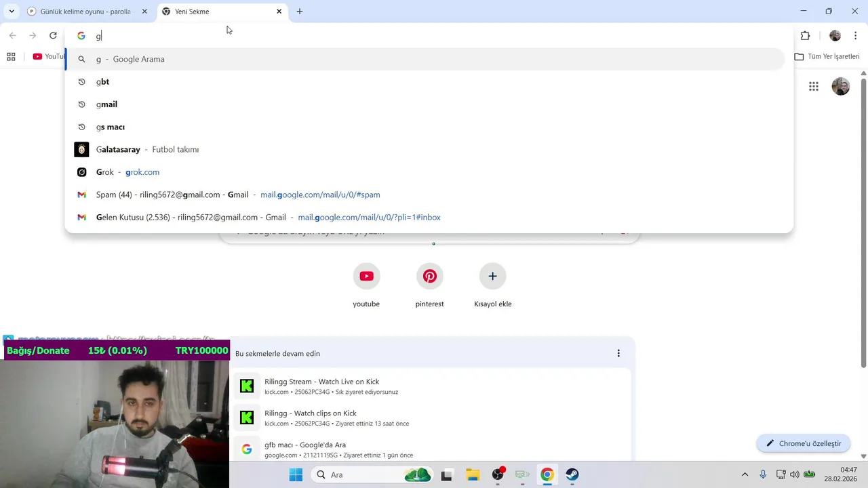
Task: Open the Chrome profile avatar in toolbar
Action: coord(835,35)
